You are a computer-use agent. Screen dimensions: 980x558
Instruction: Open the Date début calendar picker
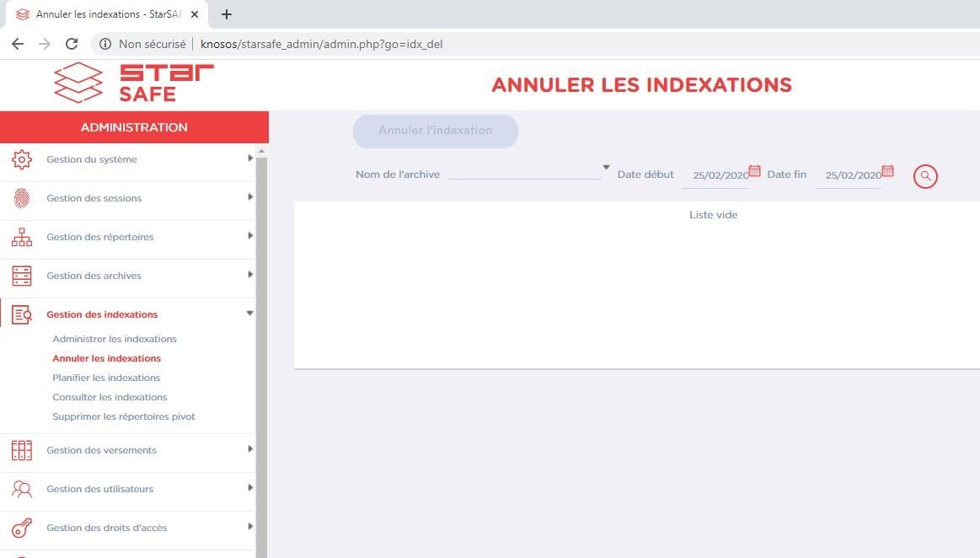point(754,171)
